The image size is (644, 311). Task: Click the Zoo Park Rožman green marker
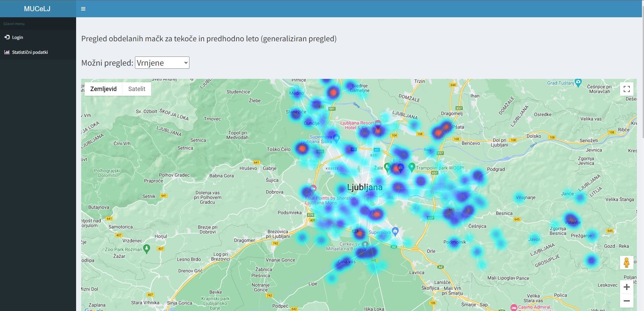pyautogui.click(x=147, y=248)
